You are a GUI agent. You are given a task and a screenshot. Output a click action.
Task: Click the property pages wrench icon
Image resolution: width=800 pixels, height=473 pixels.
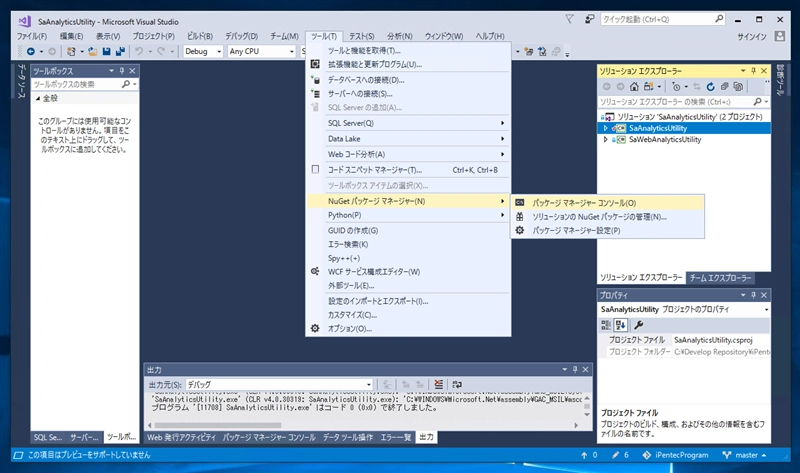[x=638, y=325]
